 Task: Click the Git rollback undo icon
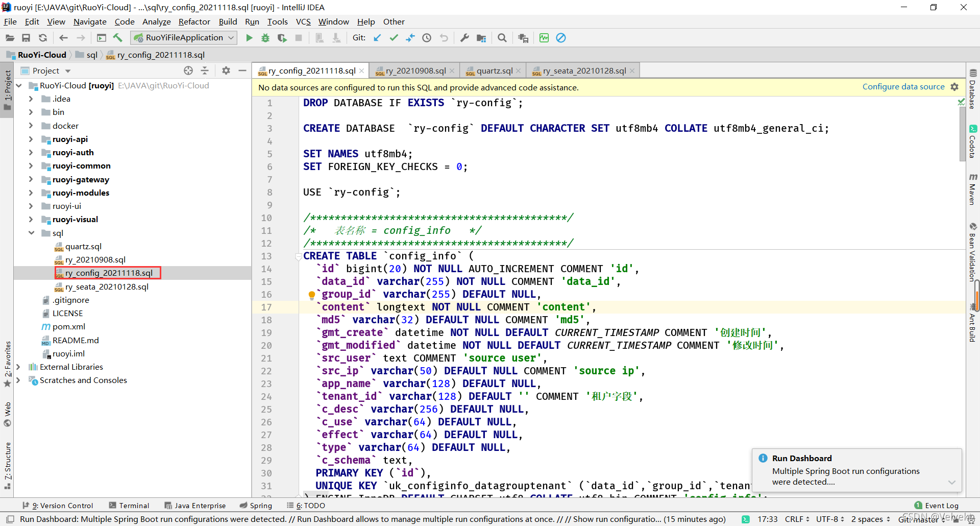444,38
